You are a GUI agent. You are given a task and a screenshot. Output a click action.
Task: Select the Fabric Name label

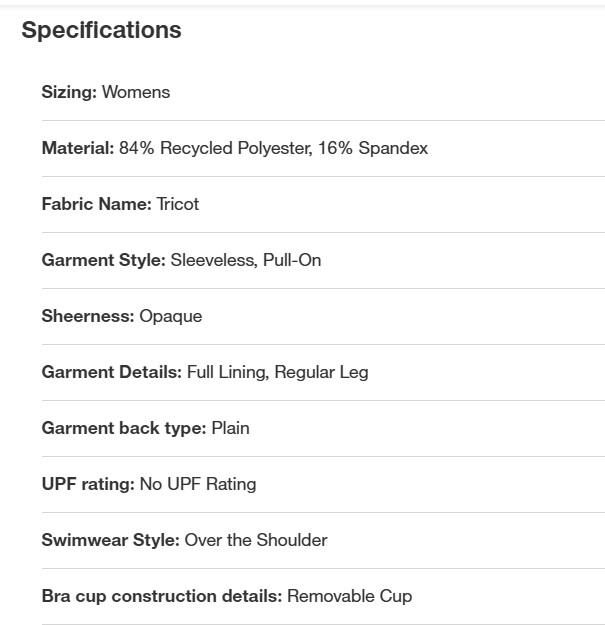point(96,204)
